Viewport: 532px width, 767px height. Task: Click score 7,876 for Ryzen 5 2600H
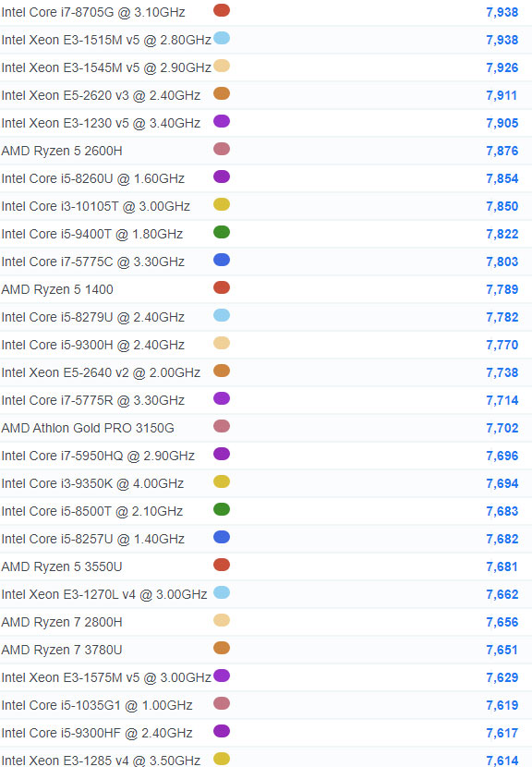[x=502, y=151]
